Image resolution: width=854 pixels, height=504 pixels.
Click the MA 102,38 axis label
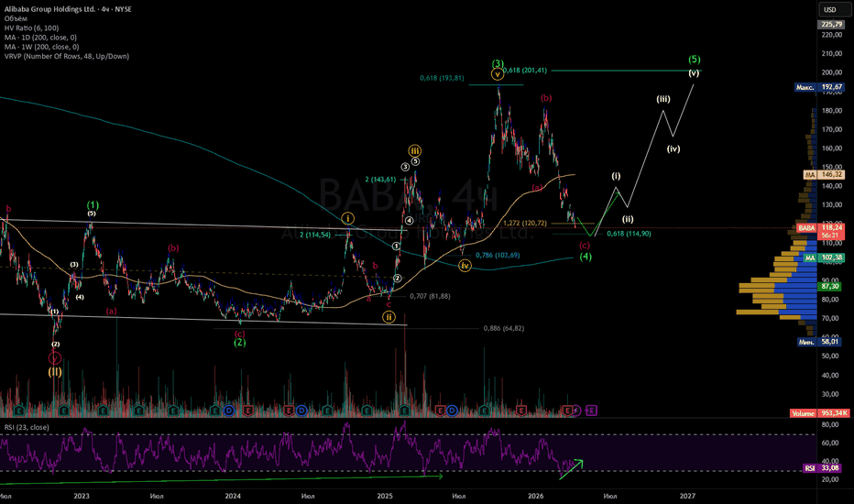pos(824,257)
